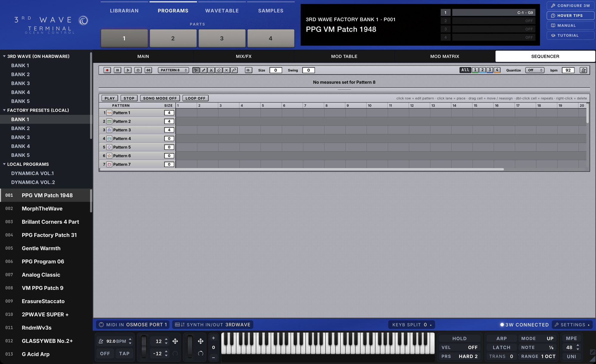The width and height of the screenshot is (596, 364).
Task: Click keyboard octave plus icon
Action: 213,338
